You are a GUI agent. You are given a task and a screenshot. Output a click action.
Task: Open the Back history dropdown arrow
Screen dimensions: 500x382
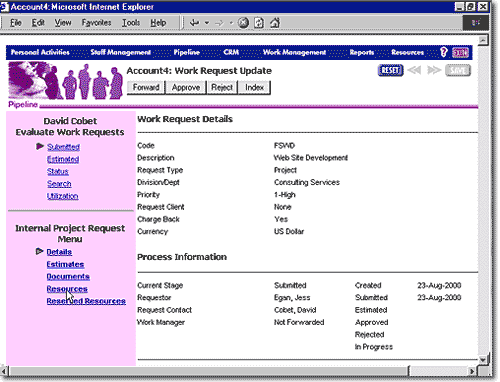207,23
